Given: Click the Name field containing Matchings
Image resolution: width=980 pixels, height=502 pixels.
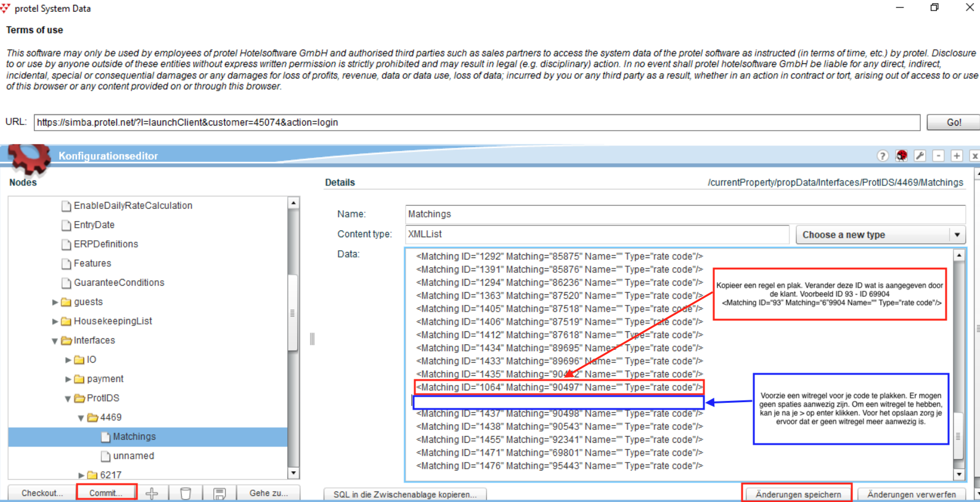Looking at the screenshot, I should pos(685,214).
